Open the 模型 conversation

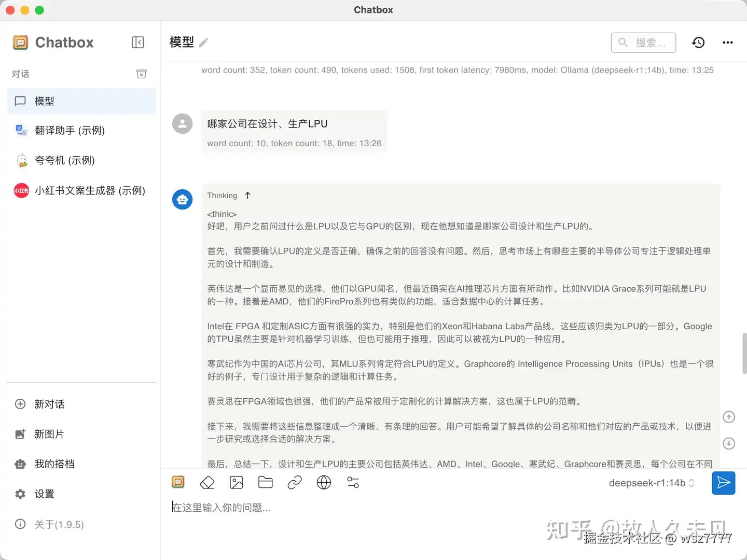(x=81, y=101)
